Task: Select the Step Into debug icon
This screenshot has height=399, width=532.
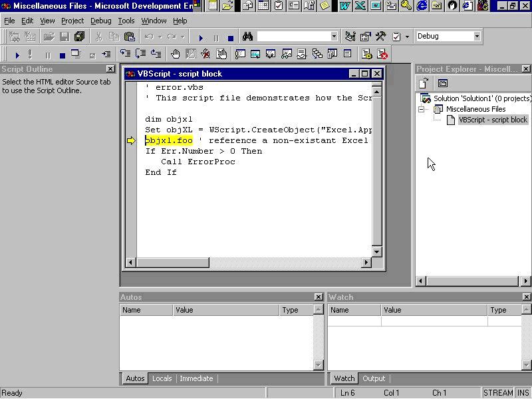Action: point(124,54)
